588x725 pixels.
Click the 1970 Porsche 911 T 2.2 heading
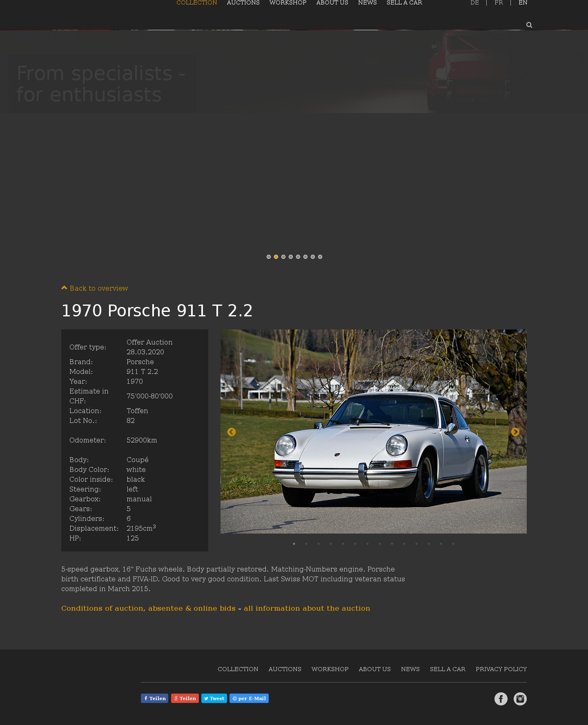pyautogui.click(x=157, y=311)
